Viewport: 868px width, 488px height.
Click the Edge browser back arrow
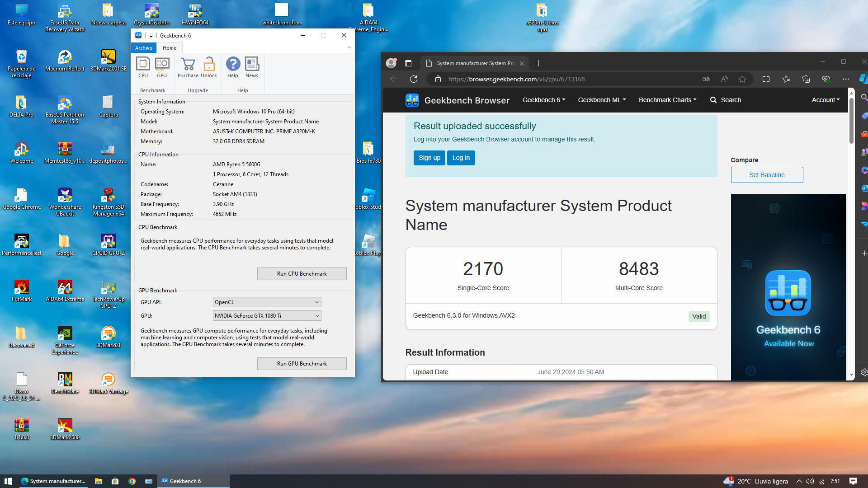click(394, 79)
